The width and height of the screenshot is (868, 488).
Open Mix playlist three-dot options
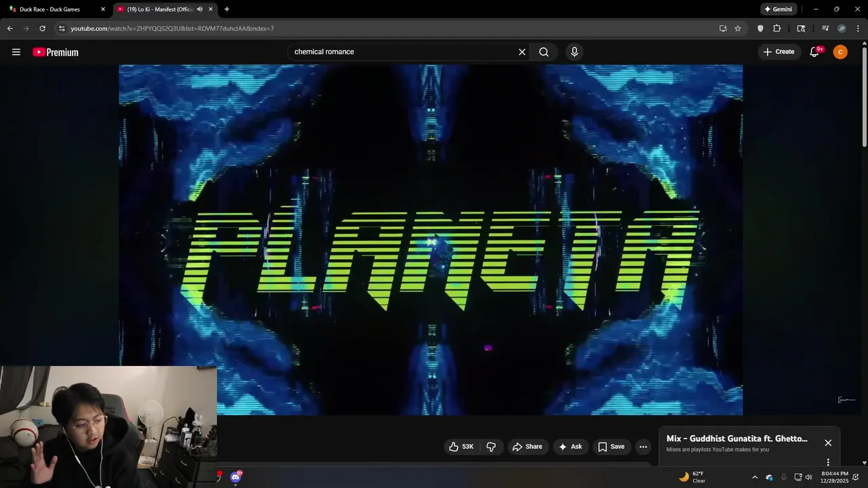click(828, 462)
